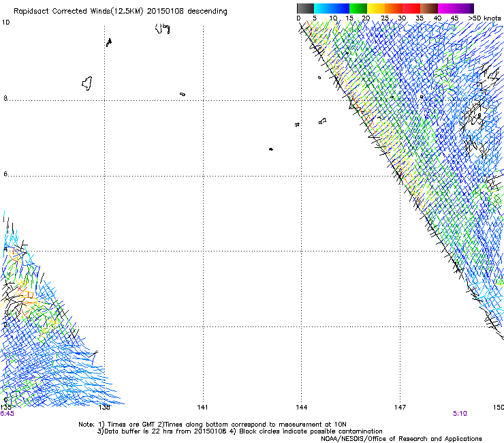Click the '25' legend scale label

pyautogui.click(x=385, y=18)
